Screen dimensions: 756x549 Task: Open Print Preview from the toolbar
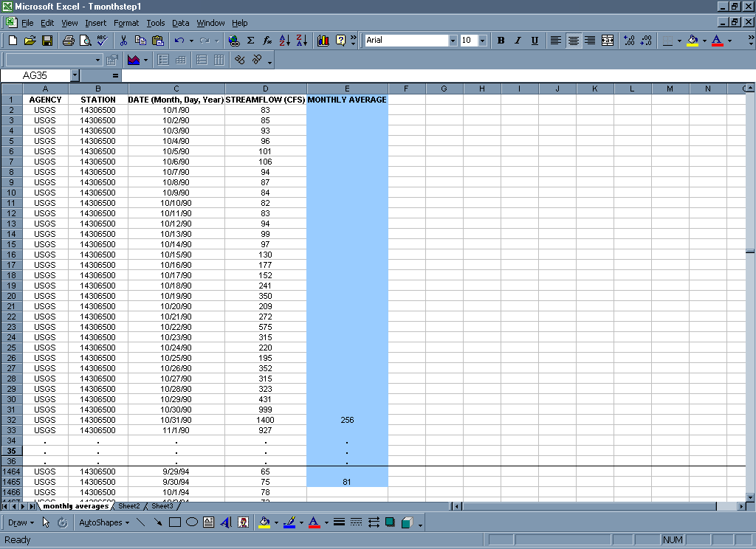coord(85,41)
